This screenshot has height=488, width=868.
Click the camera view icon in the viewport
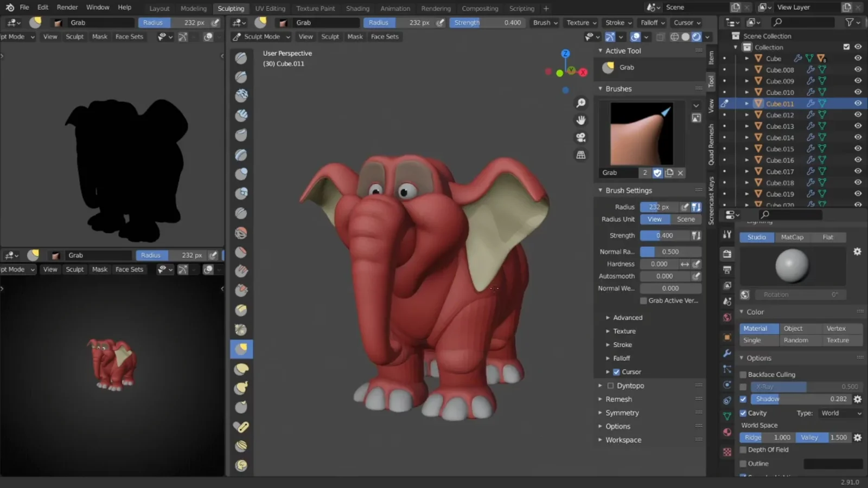tap(581, 137)
